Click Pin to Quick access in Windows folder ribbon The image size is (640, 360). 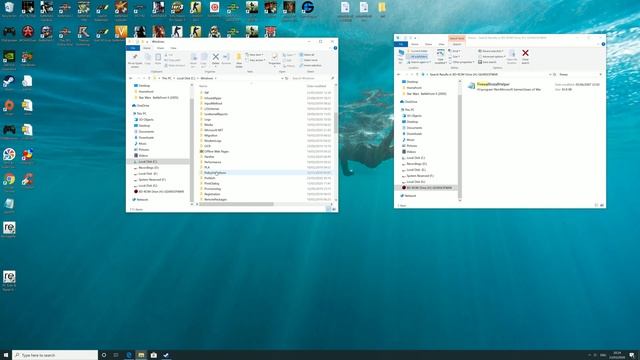(x=135, y=60)
